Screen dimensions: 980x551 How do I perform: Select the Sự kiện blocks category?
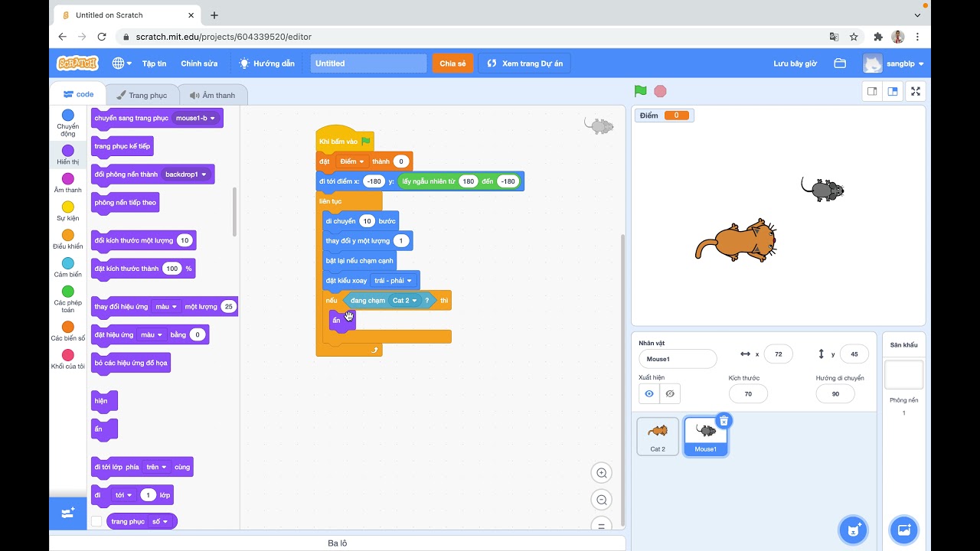pos(67,212)
